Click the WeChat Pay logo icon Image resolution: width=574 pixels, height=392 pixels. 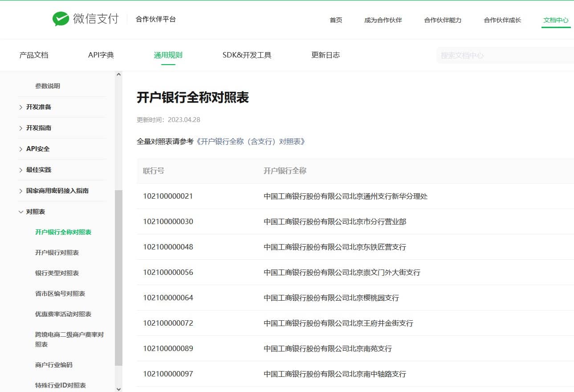[61, 19]
